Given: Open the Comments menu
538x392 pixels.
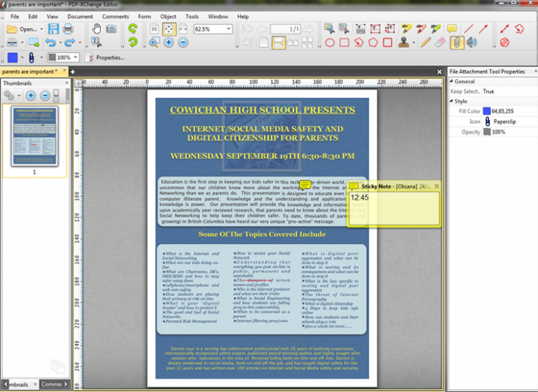Looking at the screenshot, I should coord(115,16).
